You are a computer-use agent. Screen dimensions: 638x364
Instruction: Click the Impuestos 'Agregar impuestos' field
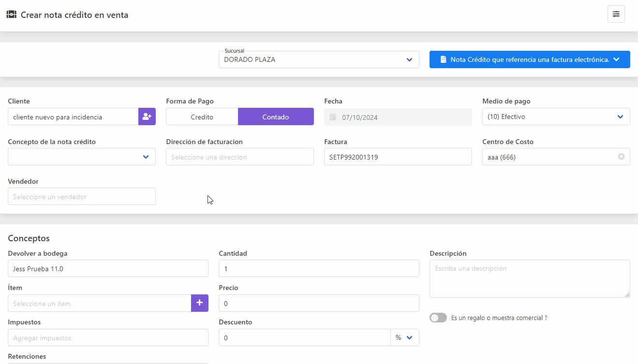[108, 337]
